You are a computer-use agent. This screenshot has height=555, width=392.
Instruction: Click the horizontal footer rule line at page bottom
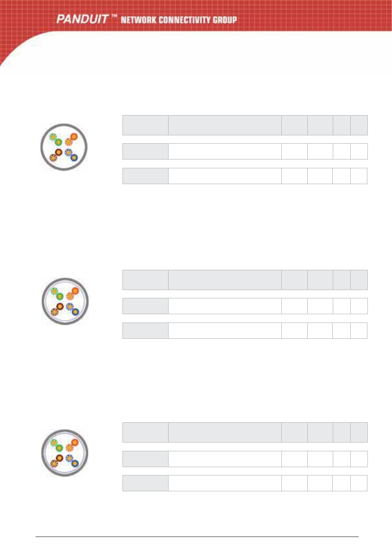[x=197, y=536]
